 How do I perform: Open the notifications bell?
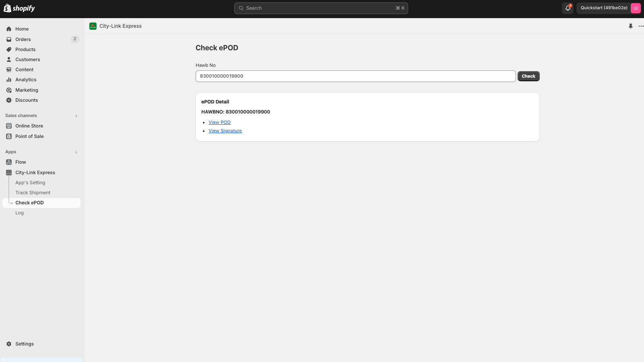click(x=568, y=8)
